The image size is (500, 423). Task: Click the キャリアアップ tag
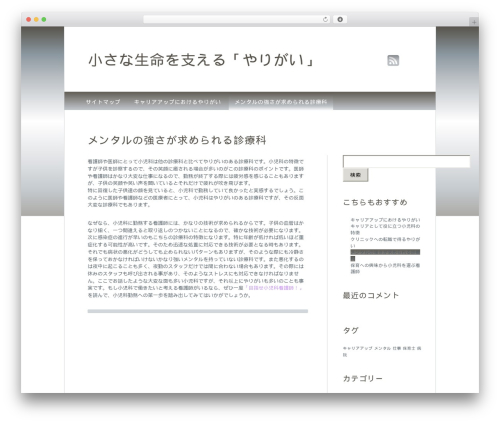[x=357, y=348]
